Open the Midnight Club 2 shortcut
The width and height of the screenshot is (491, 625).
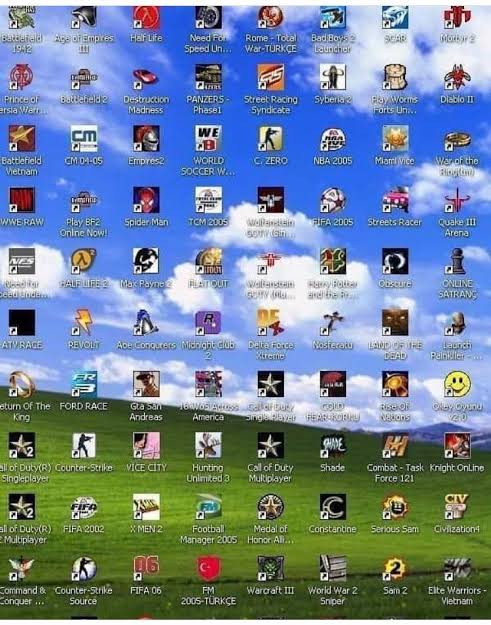pyautogui.click(x=208, y=323)
